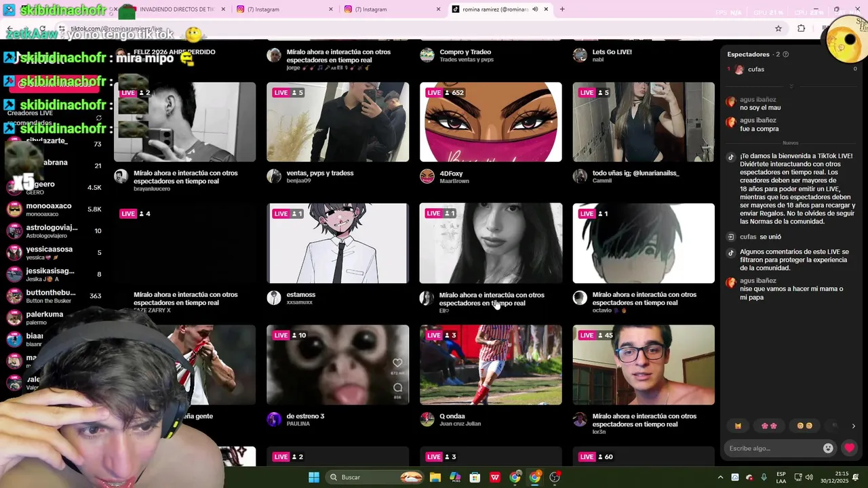Open the Compro y Tradeo LIVE link
Image resolution: width=868 pixels, height=488 pixels.
click(x=465, y=52)
